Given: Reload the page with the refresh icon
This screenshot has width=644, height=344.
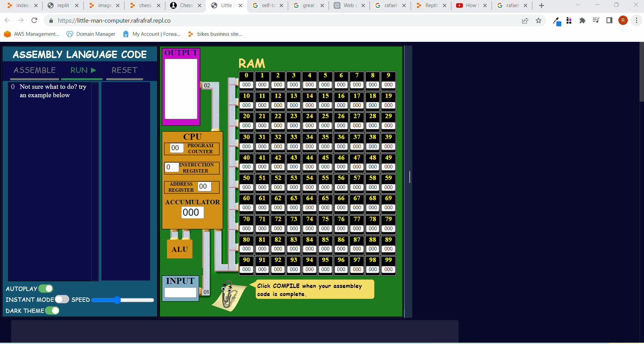Looking at the screenshot, I should pyautogui.click(x=34, y=20).
